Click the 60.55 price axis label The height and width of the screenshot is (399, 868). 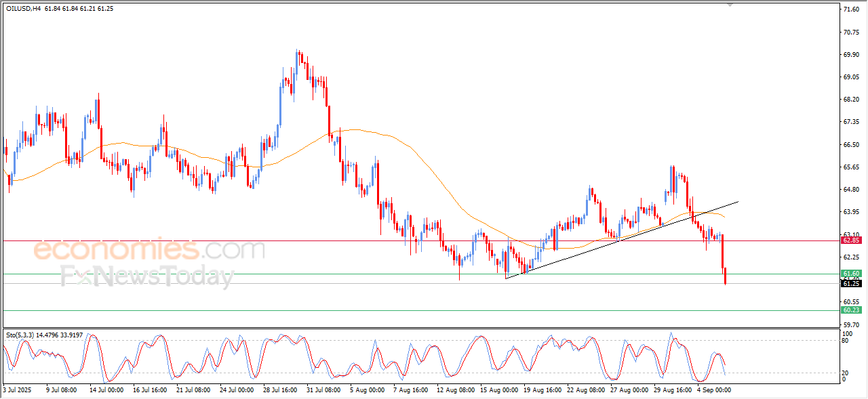852,301
